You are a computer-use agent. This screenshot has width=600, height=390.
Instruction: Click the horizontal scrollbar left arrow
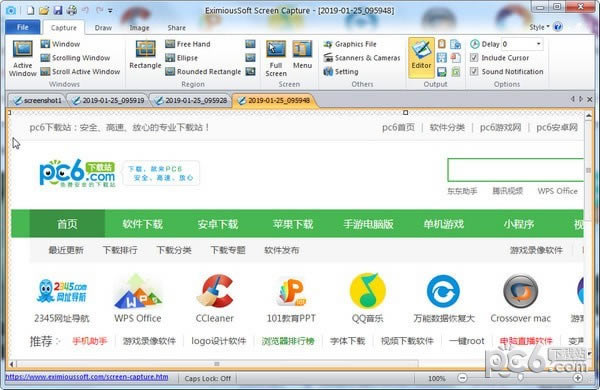[x=12, y=364]
